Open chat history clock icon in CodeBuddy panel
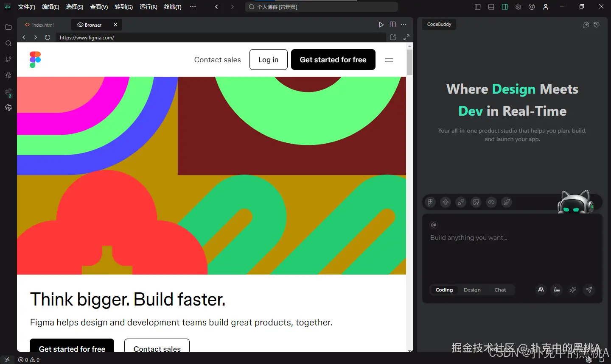Viewport: 611px width, 364px height. point(597,25)
